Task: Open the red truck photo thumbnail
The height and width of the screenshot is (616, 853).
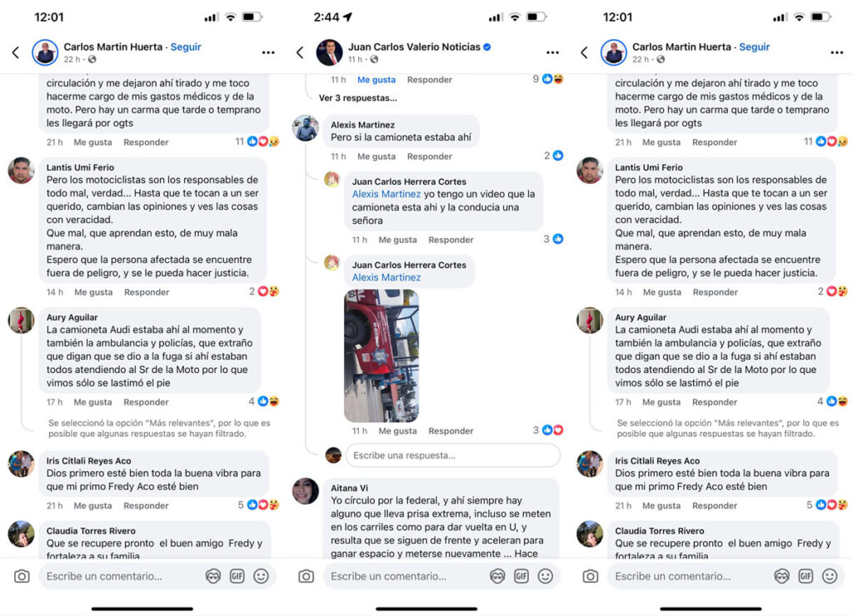Action: [382, 355]
